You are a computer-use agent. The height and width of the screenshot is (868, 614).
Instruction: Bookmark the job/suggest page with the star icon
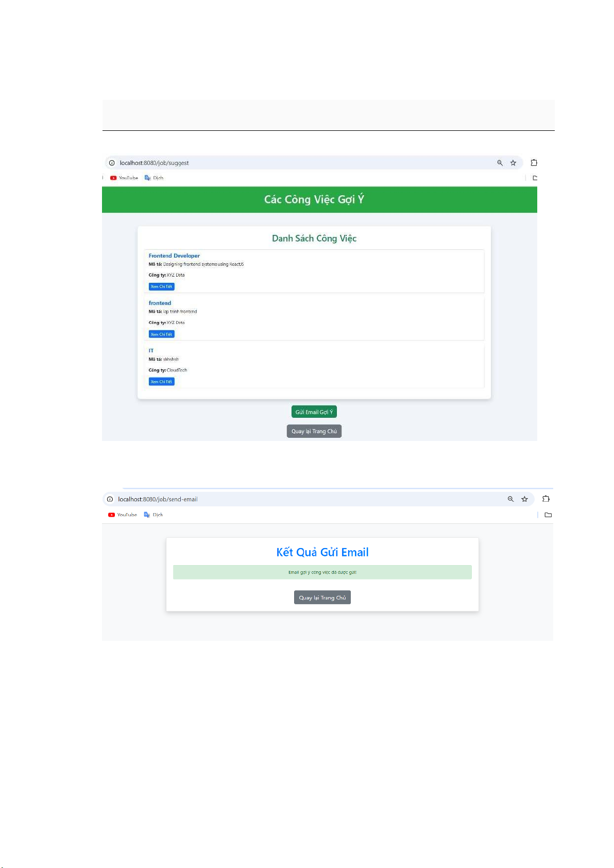pyautogui.click(x=513, y=163)
